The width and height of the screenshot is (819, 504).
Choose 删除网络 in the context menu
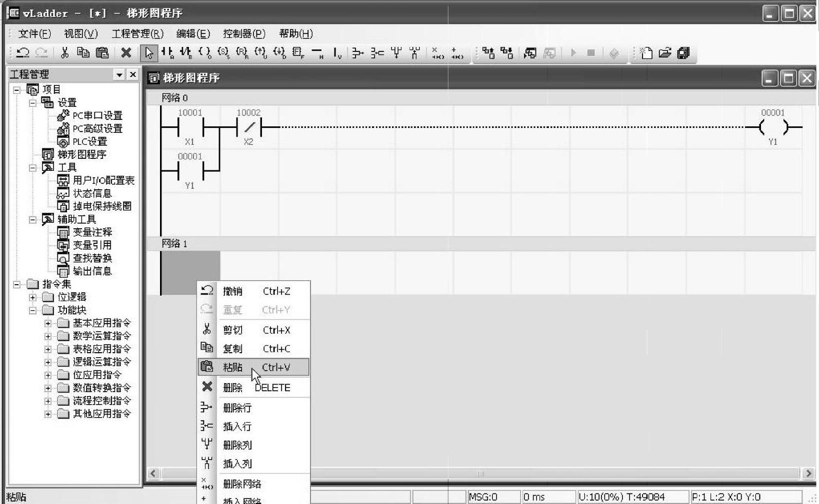click(254, 484)
